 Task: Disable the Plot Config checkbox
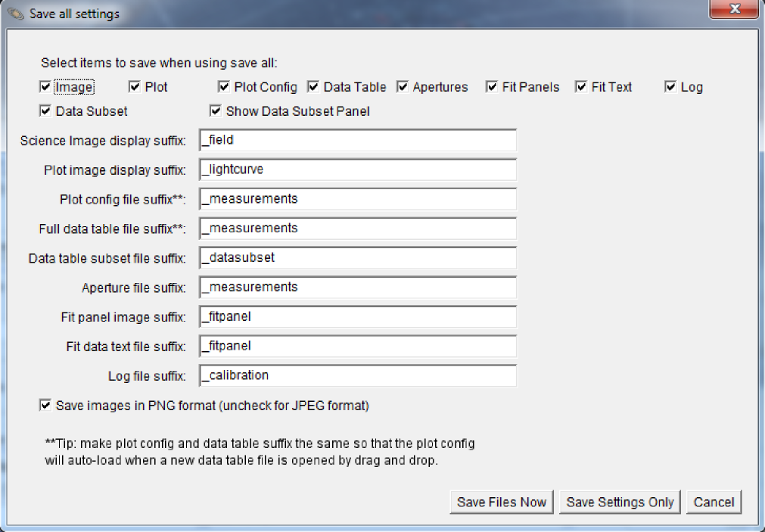coord(224,87)
